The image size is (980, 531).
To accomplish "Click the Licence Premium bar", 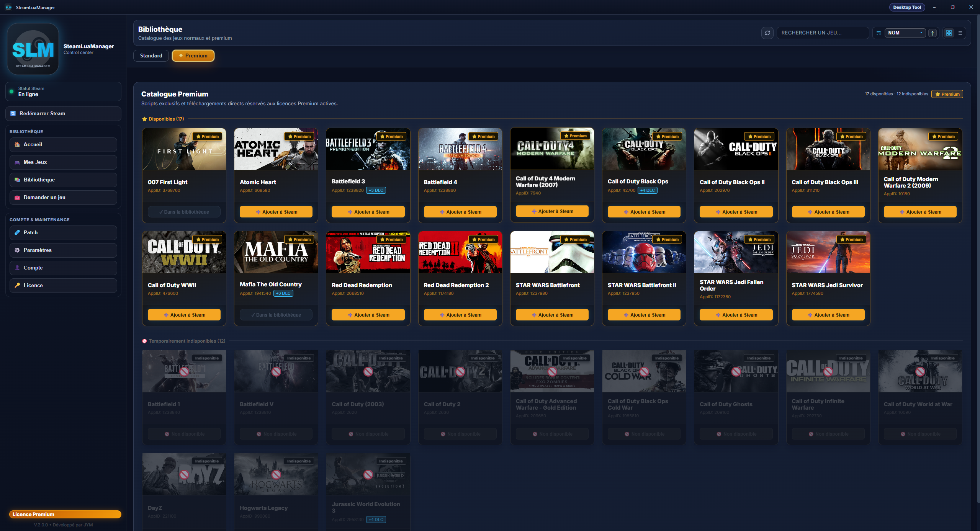I will 65,514.
